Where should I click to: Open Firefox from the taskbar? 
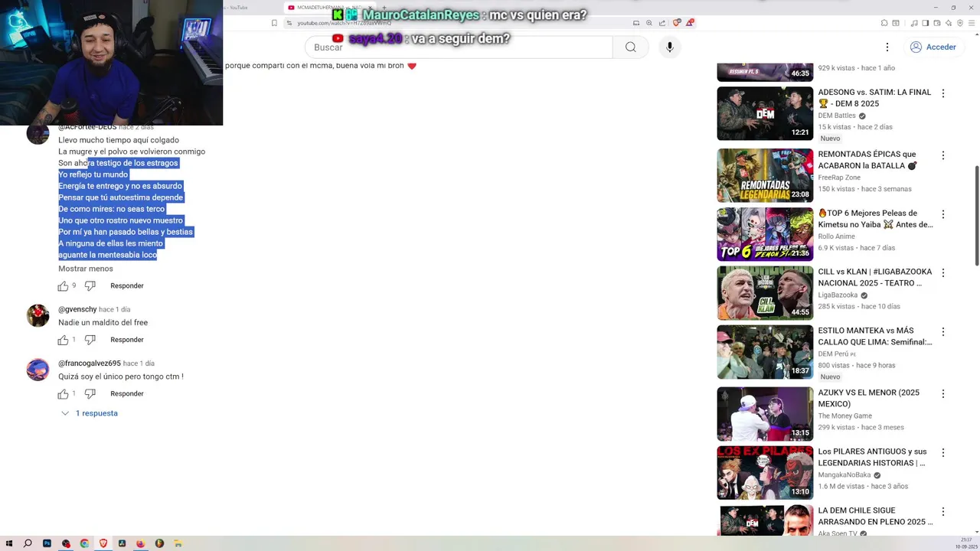140,543
